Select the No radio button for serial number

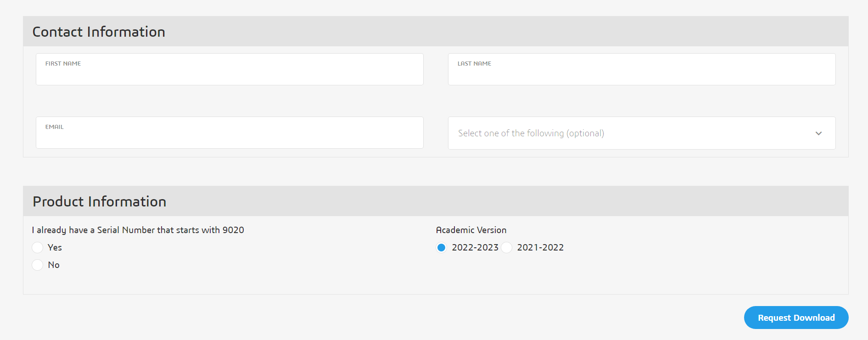(x=38, y=265)
